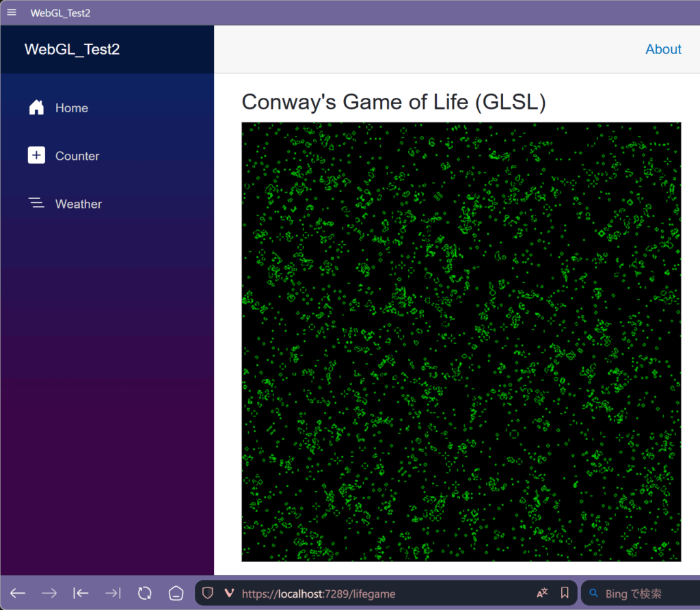Screen dimensions: 700x610
Task: Click the WebGL_Test2 brand link in sidebar
Action: (x=72, y=49)
